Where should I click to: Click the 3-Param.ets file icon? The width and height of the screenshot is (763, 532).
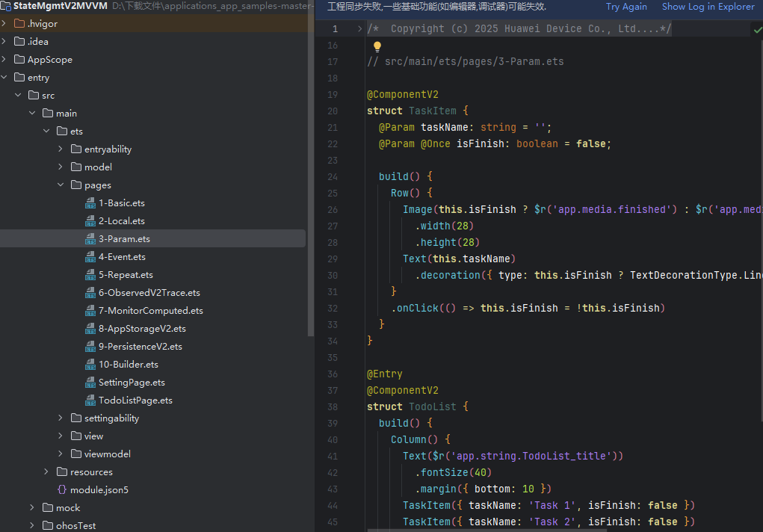pos(90,239)
